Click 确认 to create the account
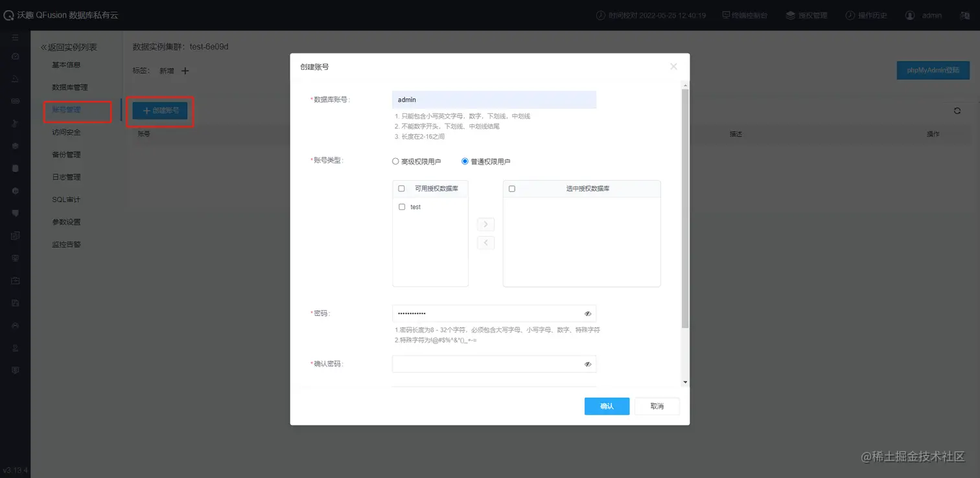 tap(607, 406)
